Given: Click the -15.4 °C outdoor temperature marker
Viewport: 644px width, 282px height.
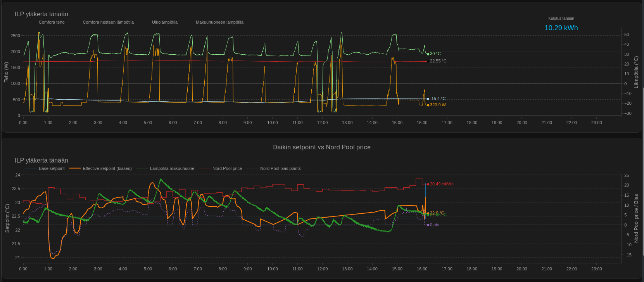Looking at the screenshot, I should click(x=428, y=99).
